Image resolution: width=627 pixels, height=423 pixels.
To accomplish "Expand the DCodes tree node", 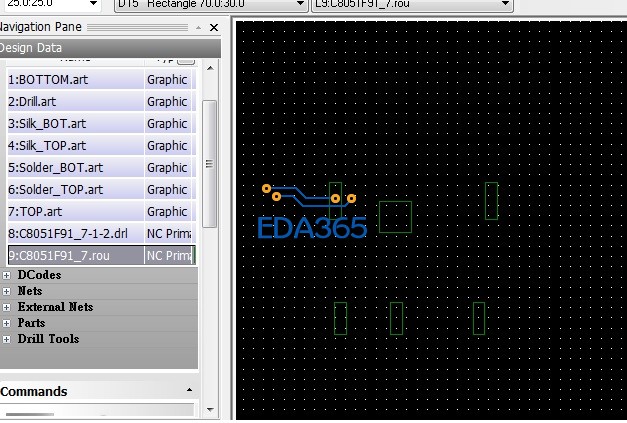I will click(x=6, y=275).
